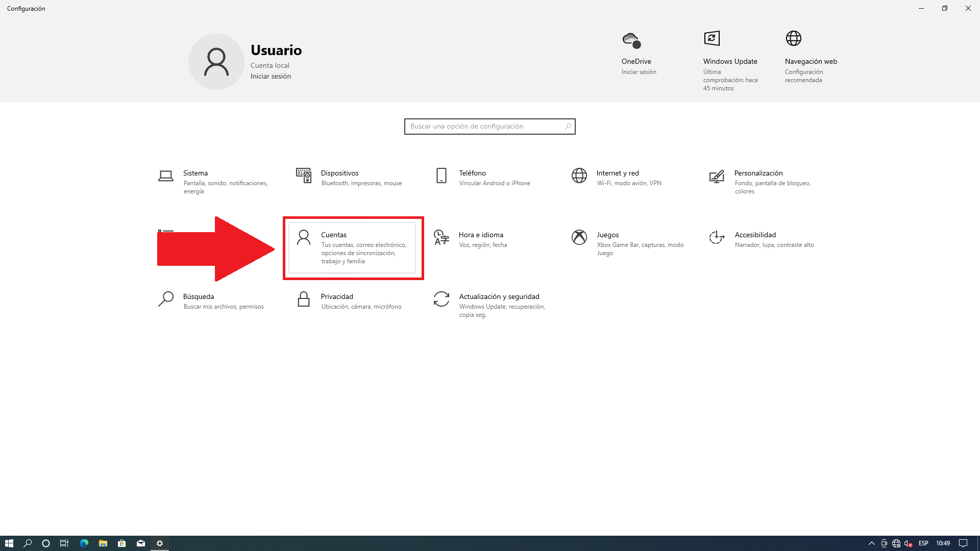The image size is (980, 551).
Task: Click the Navegación web globe shortcut
Action: [x=794, y=38]
